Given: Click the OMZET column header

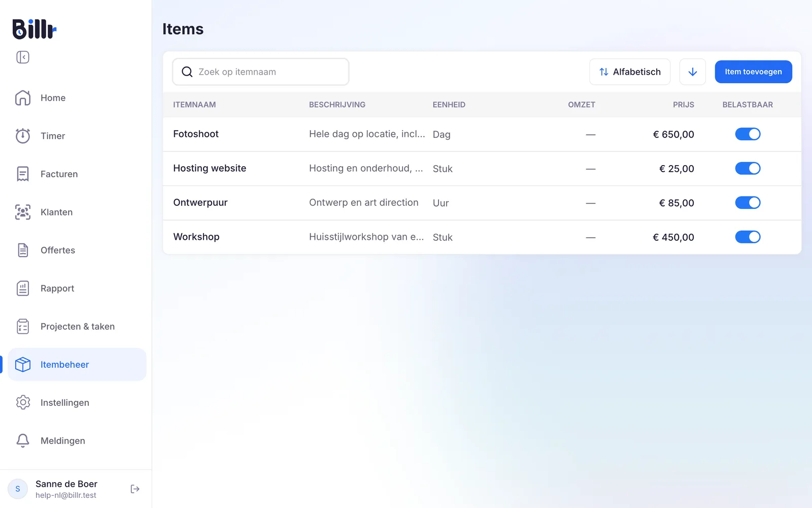Looking at the screenshot, I should (x=582, y=105).
